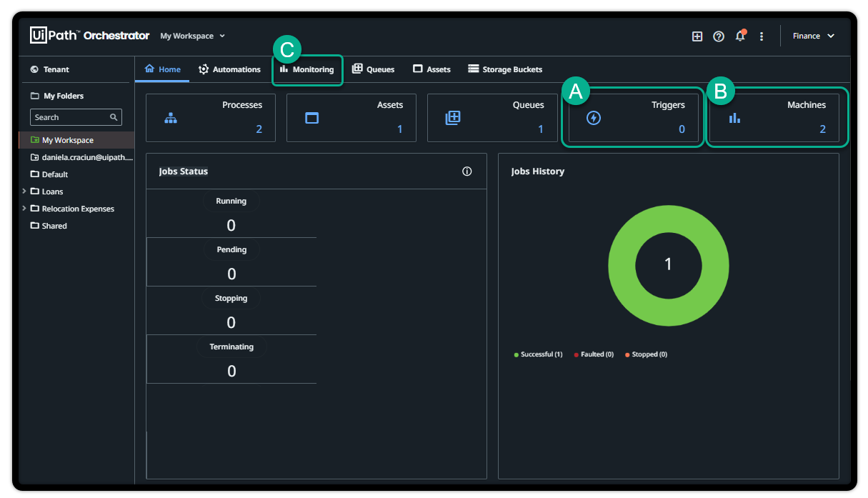This screenshot has height=498, width=868.
Task: Toggle the Successful (1) legend entry
Action: click(x=538, y=354)
